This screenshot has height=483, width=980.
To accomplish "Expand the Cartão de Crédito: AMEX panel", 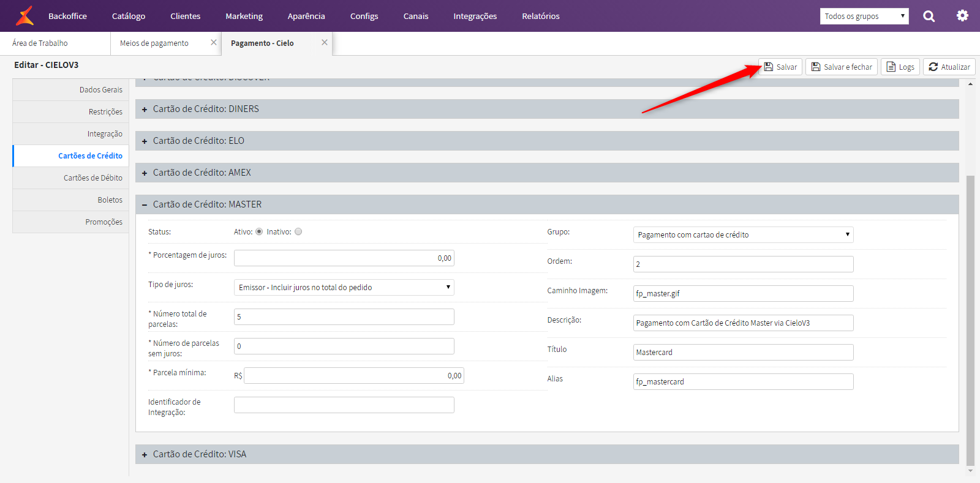I will [x=547, y=173].
